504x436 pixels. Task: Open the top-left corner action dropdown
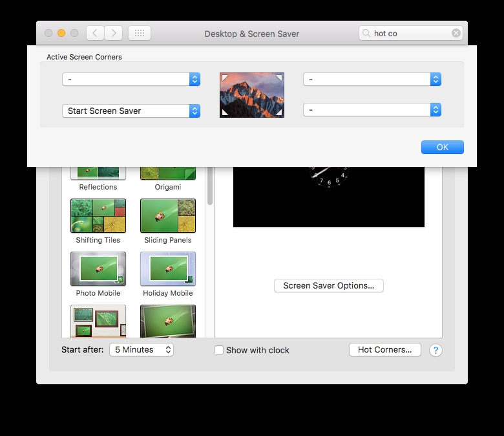point(131,79)
